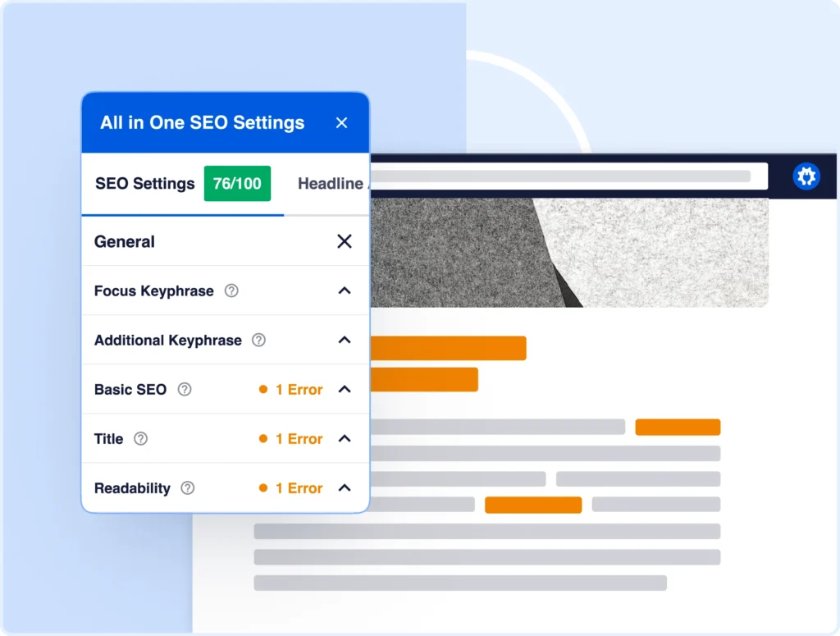Viewport: 840px width, 636px height.
Task: View the 1 Error in Basic SEO
Action: click(x=291, y=390)
